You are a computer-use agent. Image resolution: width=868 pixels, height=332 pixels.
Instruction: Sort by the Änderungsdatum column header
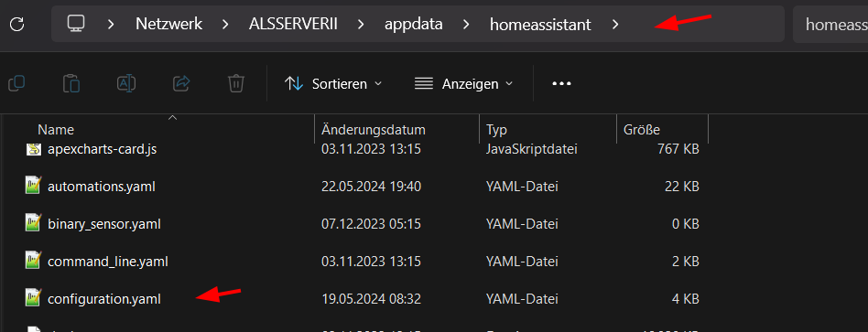pos(396,130)
